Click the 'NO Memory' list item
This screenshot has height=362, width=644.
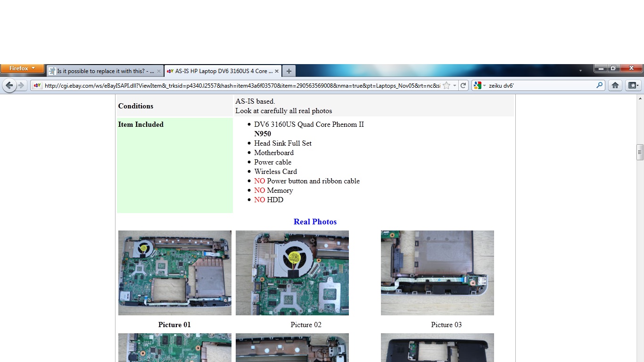click(x=273, y=190)
